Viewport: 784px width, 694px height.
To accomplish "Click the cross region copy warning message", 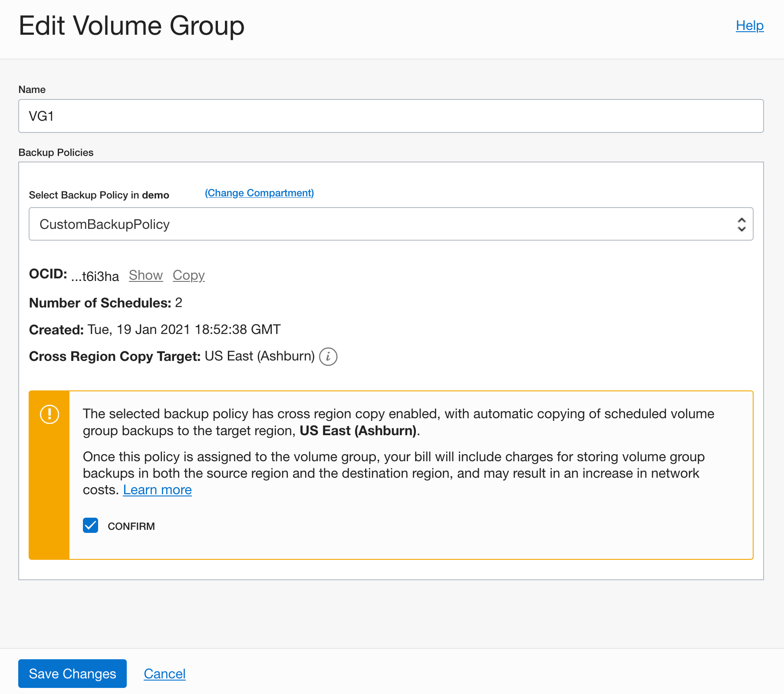I will point(391,422).
